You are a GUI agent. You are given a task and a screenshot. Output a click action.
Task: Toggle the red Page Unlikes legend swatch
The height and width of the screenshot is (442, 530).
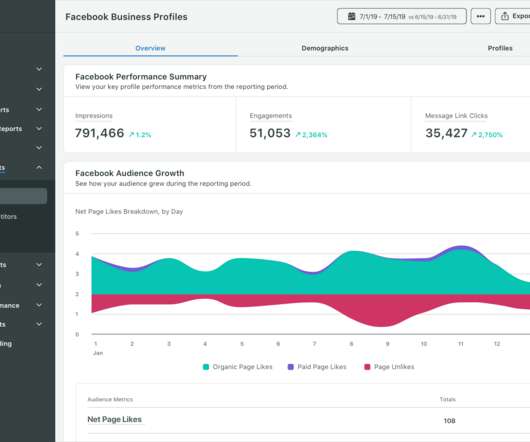pyautogui.click(x=367, y=367)
